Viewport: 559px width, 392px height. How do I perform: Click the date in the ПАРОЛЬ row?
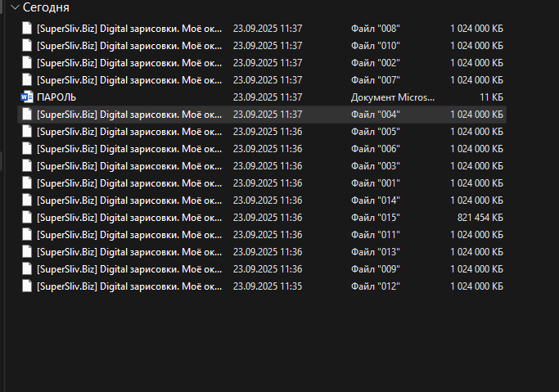[268, 97]
